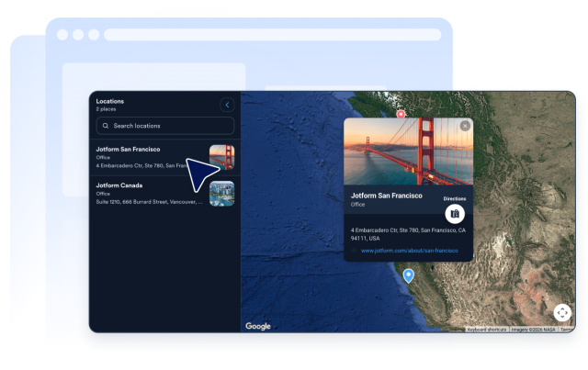Click the search magnifier icon
Viewport: 588px width, 370px height.
coord(106,126)
